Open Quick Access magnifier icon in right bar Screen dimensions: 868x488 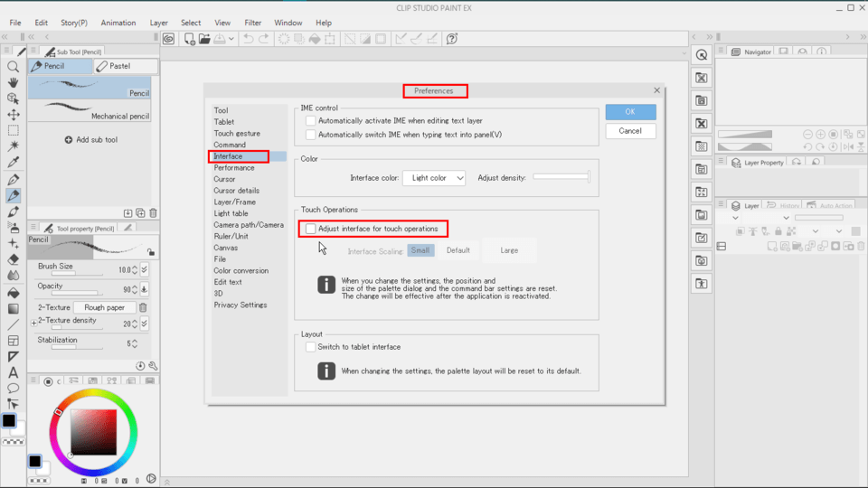702,55
